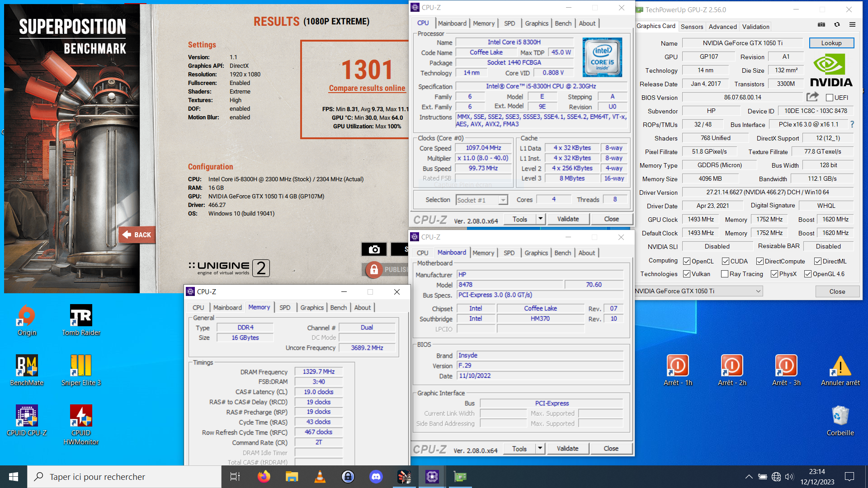The image size is (868, 488).
Task: Toggle the DirectCompute checkbox
Action: pyautogui.click(x=760, y=261)
